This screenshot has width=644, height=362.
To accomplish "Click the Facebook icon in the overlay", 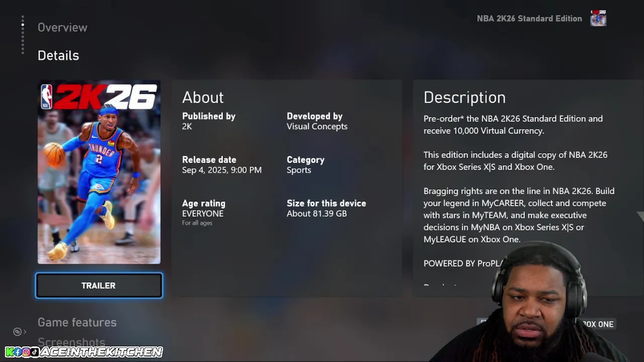I will click(x=18, y=352).
